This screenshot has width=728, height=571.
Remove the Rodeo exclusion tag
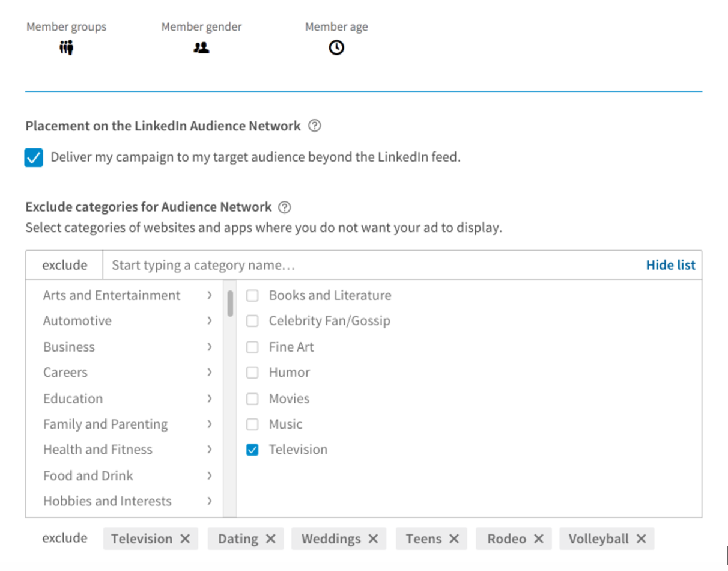[539, 539]
